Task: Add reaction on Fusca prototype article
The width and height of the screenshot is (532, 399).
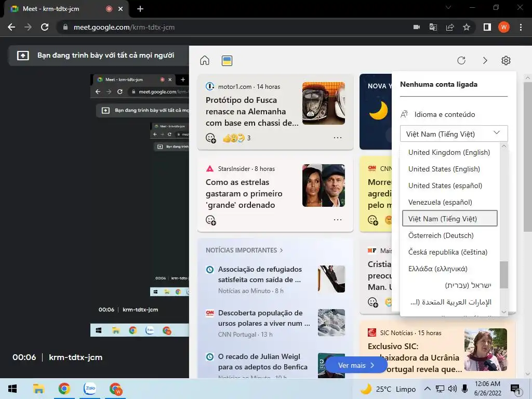Action: click(x=211, y=138)
